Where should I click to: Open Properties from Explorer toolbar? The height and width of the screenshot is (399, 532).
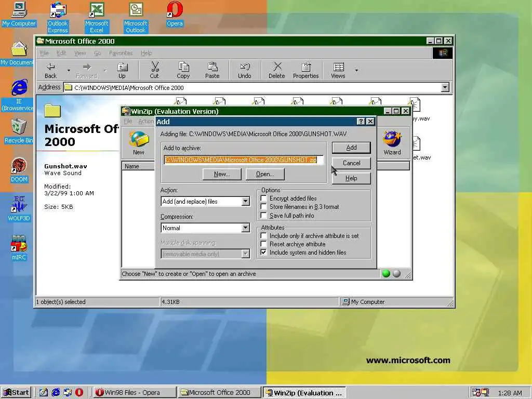click(305, 71)
